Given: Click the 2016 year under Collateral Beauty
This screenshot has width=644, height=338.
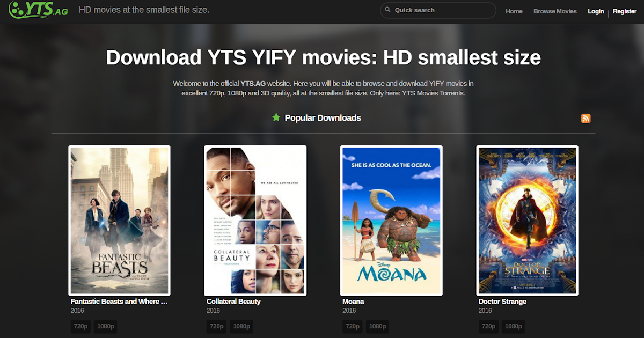Looking at the screenshot, I should (x=213, y=311).
